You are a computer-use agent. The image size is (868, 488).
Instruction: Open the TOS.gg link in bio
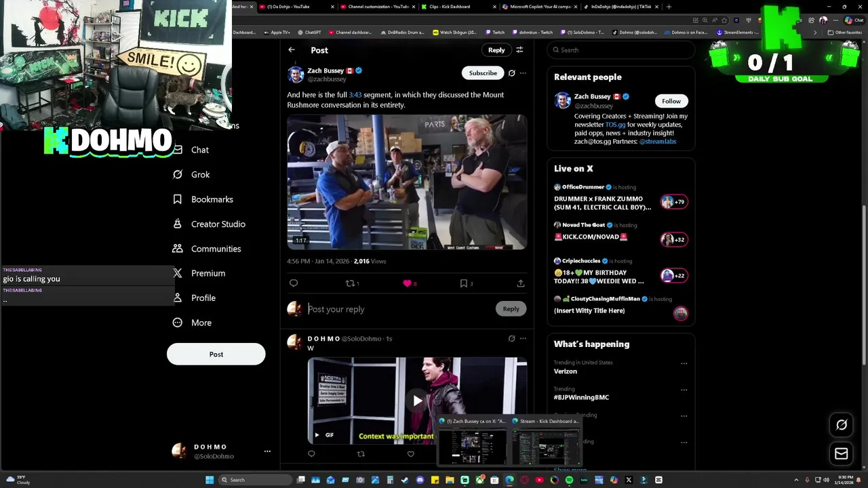[615, 125]
